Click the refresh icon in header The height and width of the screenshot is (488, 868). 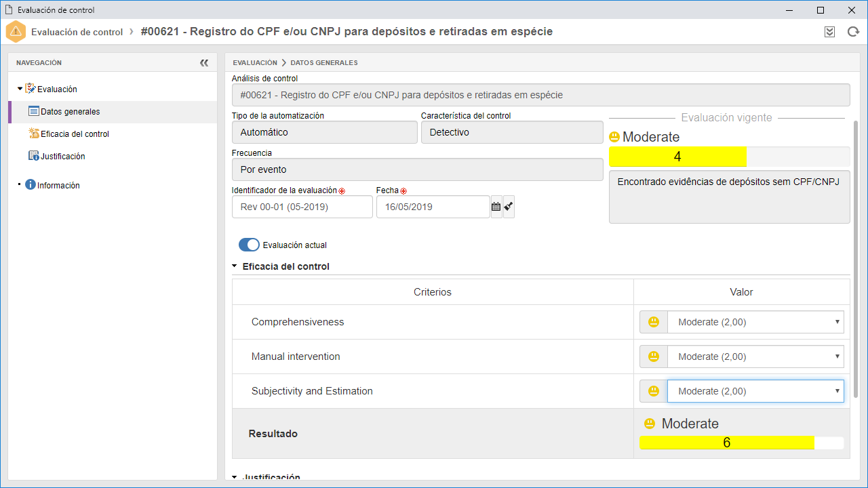tap(853, 32)
